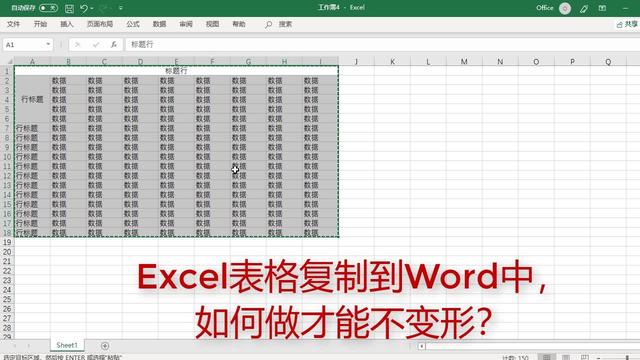Switch to the 数据 Data tab
The height and width of the screenshot is (360, 640).
pyautogui.click(x=159, y=24)
